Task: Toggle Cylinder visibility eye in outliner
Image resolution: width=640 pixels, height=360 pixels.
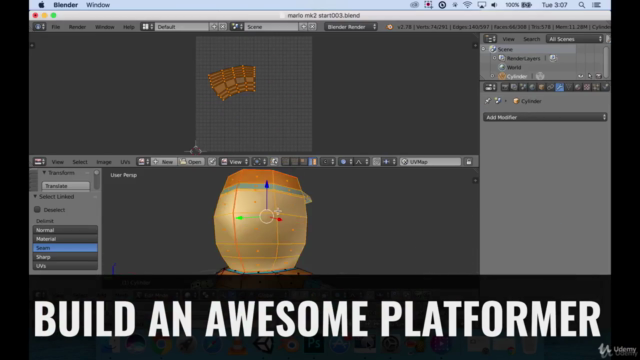Action: click(x=580, y=76)
